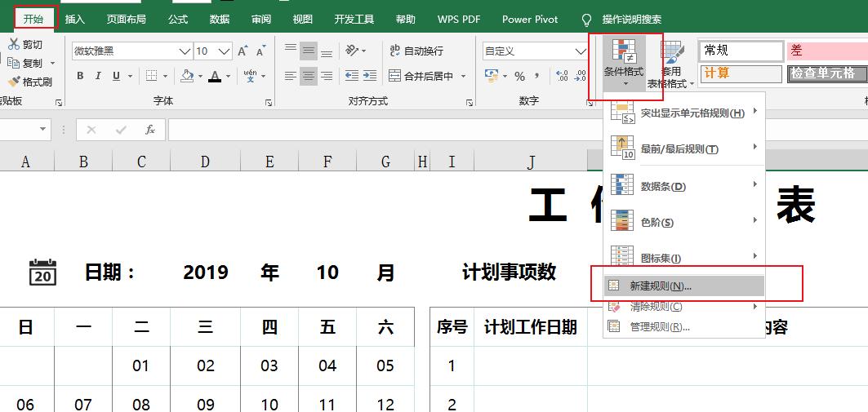Viewport: 868px width, 412px height.
Task: Toggle Underline formatting
Action: tap(116, 76)
